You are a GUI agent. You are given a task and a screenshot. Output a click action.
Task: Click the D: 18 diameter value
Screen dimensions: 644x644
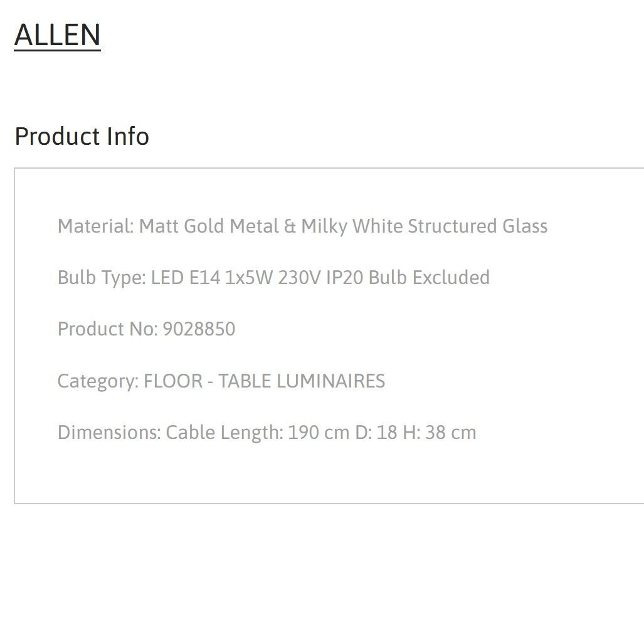coord(376,433)
